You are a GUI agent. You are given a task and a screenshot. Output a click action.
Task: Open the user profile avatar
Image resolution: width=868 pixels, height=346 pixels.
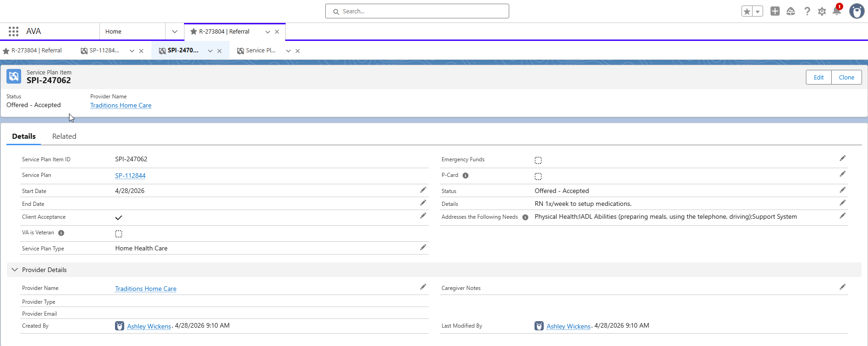tap(857, 11)
